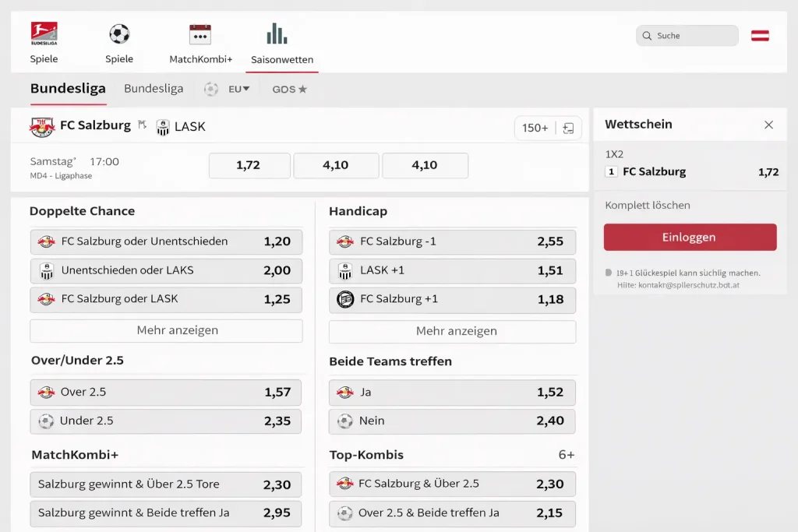The height and width of the screenshot is (532, 798).
Task: Close the Wettschein panel
Action: pos(768,125)
